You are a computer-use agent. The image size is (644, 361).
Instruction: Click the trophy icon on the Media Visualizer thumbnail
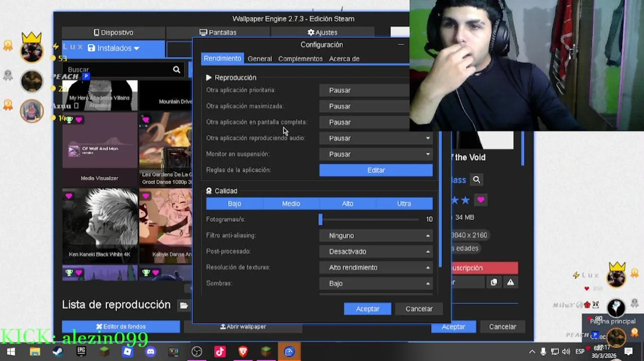click(x=69, y=120)
